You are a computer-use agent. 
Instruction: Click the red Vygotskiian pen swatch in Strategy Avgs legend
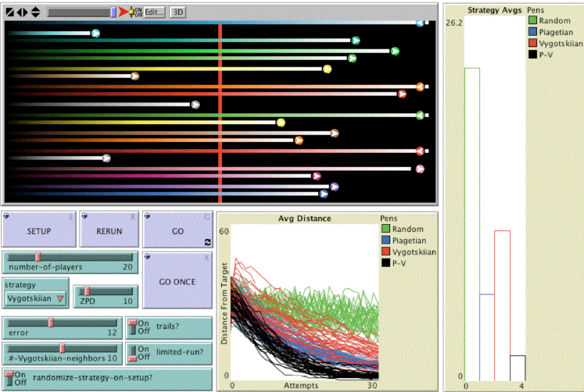click(533, 44)
